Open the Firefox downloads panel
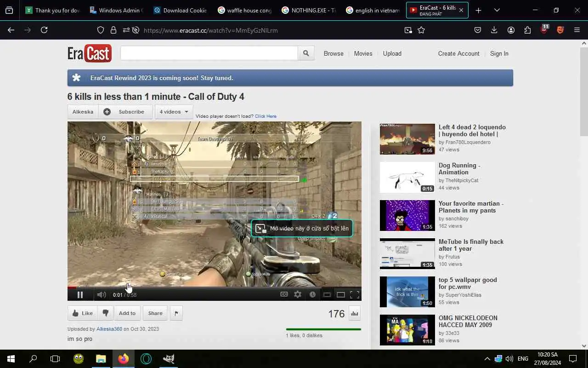 pos(494,30)
